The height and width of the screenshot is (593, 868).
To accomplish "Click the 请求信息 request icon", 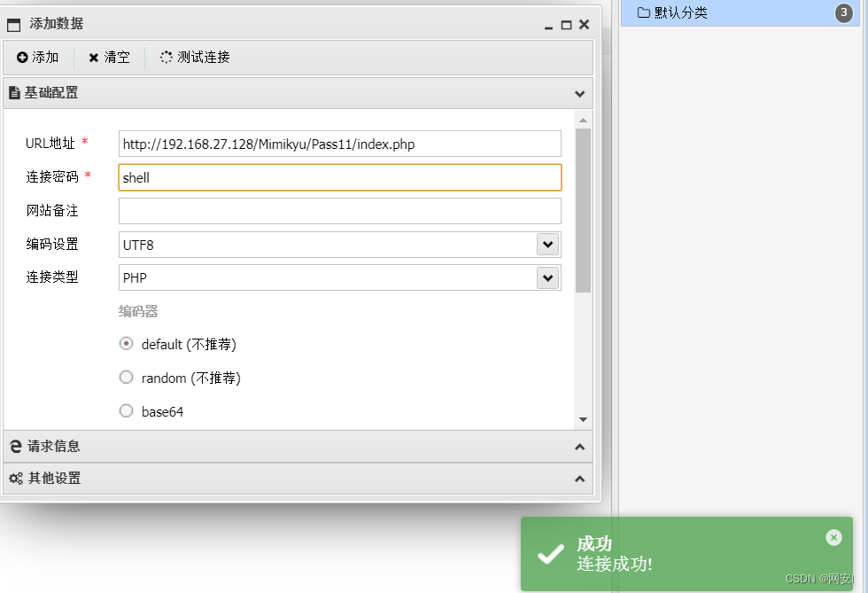I will 15,446.
